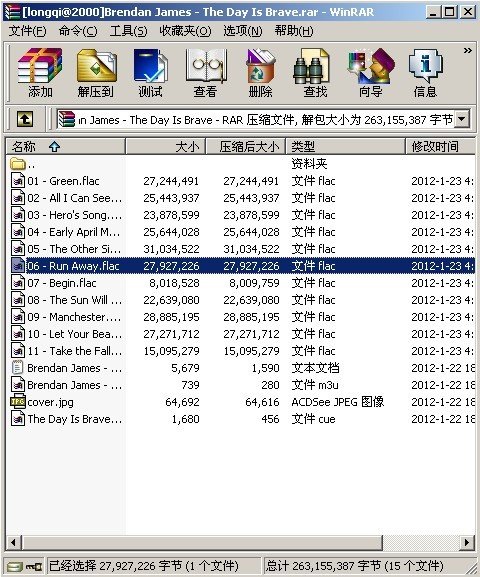Click file icon of 11 - Take the Fall

click(18, 351)
